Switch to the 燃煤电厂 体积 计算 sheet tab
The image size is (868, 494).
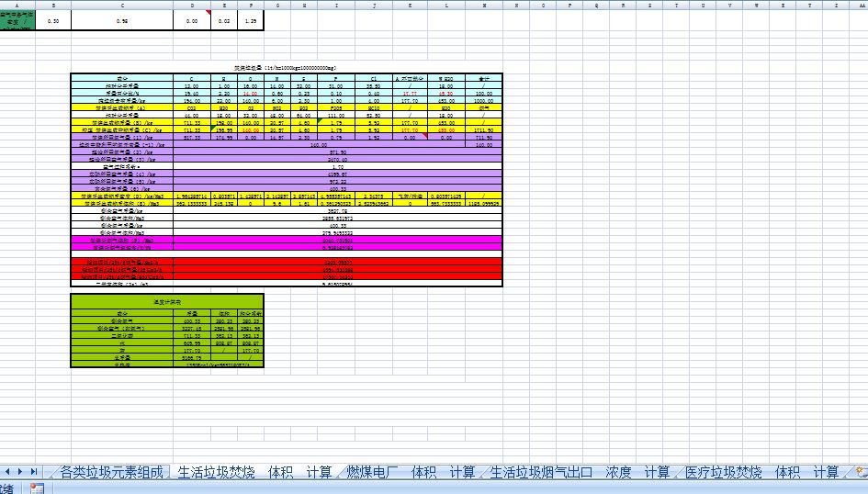[x=411, y=472]
